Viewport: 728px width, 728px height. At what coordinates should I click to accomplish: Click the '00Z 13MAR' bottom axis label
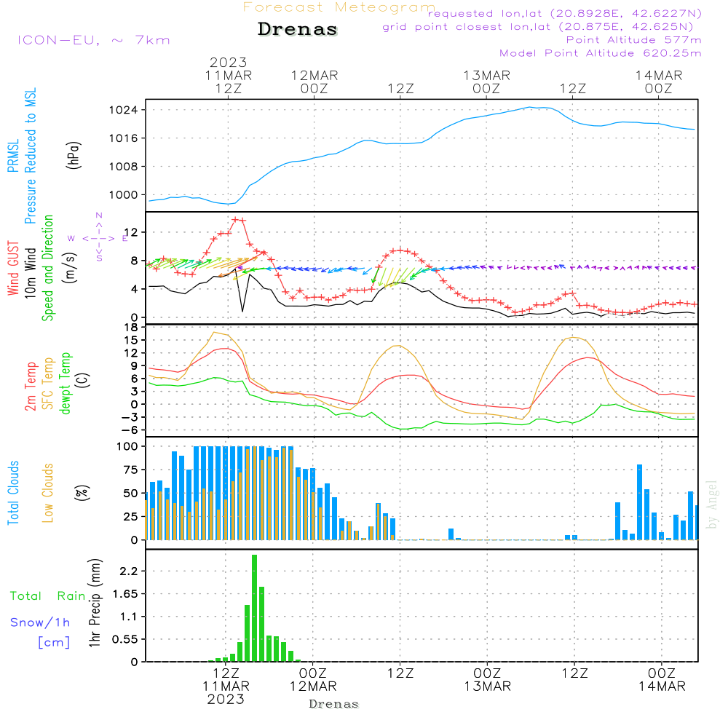[x=487, y=680]
